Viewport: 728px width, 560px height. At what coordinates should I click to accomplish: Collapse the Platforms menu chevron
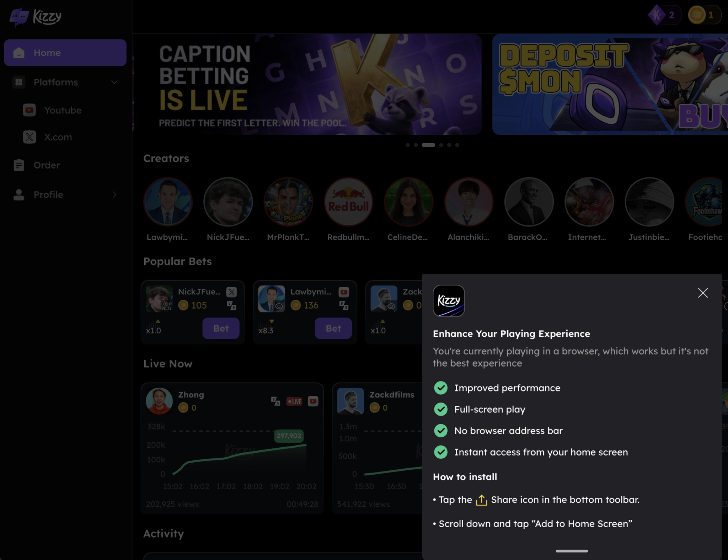pyautogui.click(x=114, y=82)
